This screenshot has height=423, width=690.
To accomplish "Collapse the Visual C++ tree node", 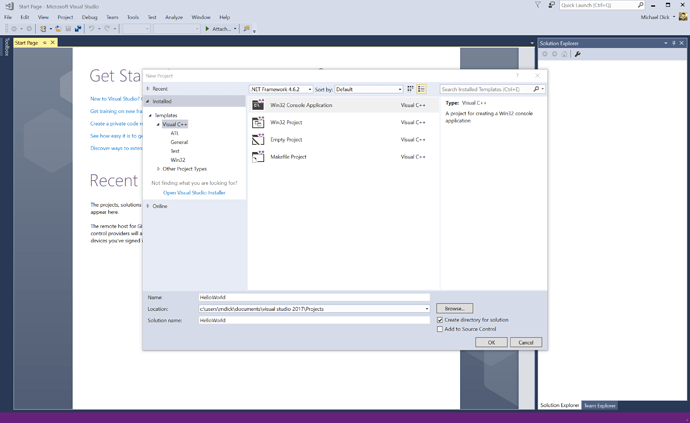I will 158,125.
